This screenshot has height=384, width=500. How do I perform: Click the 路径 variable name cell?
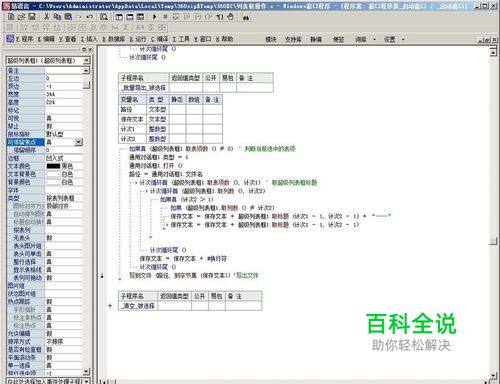tap(133, 109)
